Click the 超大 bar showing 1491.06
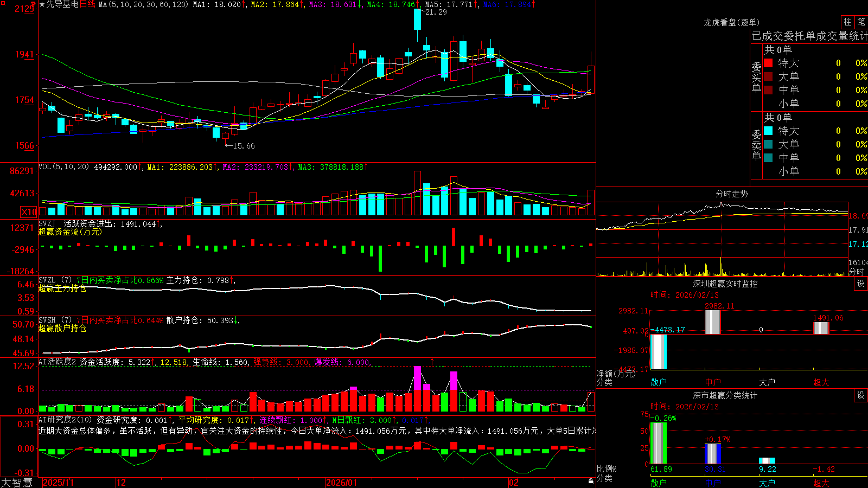This screenshot has width=868, height=488. pos(821,328)
